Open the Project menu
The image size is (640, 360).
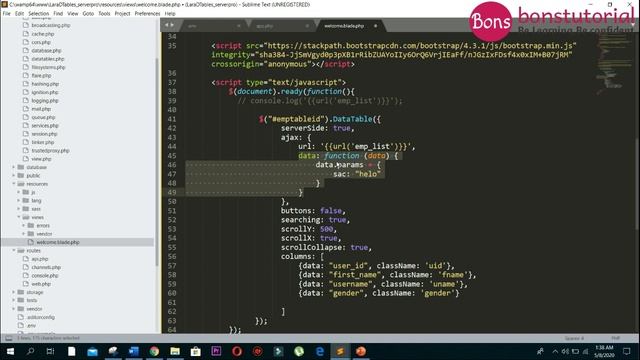tap(122, 13)
